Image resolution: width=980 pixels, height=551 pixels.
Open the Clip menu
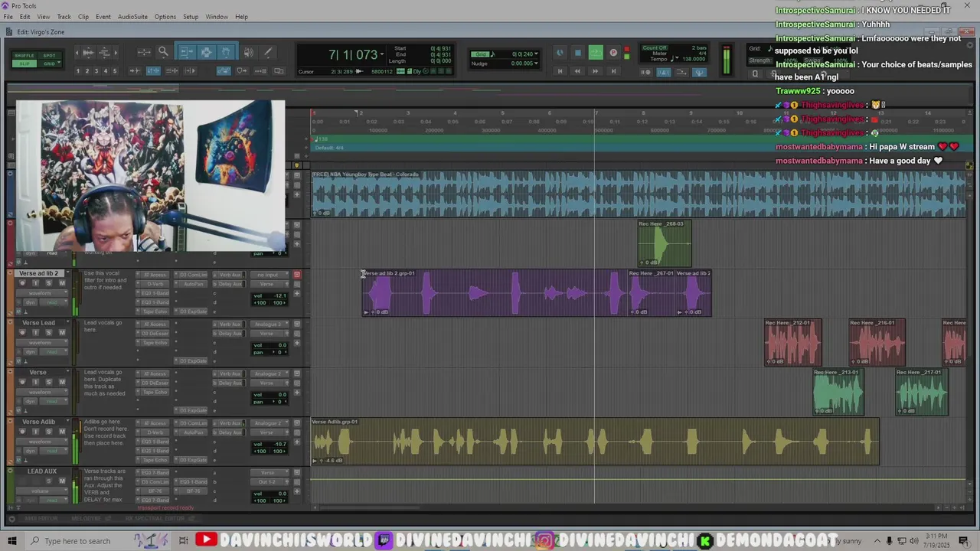(x=83, y=17)
